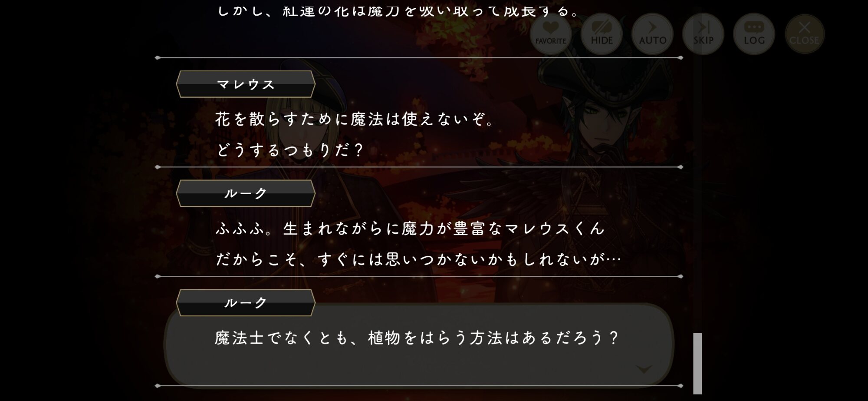The image size is (868, 401).
Task: Select the last ルーク name plate
Action: (246, 302)
